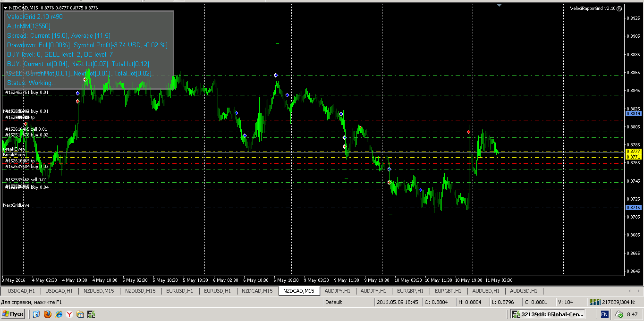
Task: Click the 0.8925 price scale value
Action: click(633, 18)
